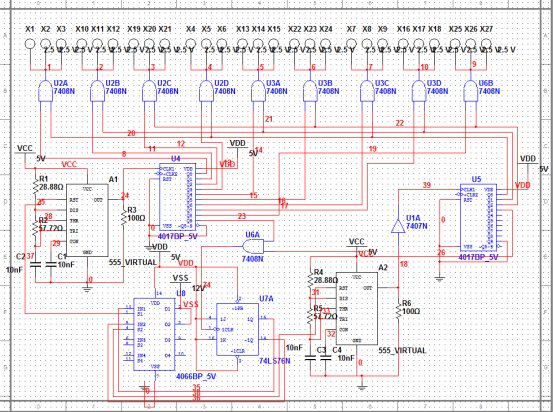Select the A2 555_VIRTUAL timer block
The image size is (553, 412).
(357, 309)
